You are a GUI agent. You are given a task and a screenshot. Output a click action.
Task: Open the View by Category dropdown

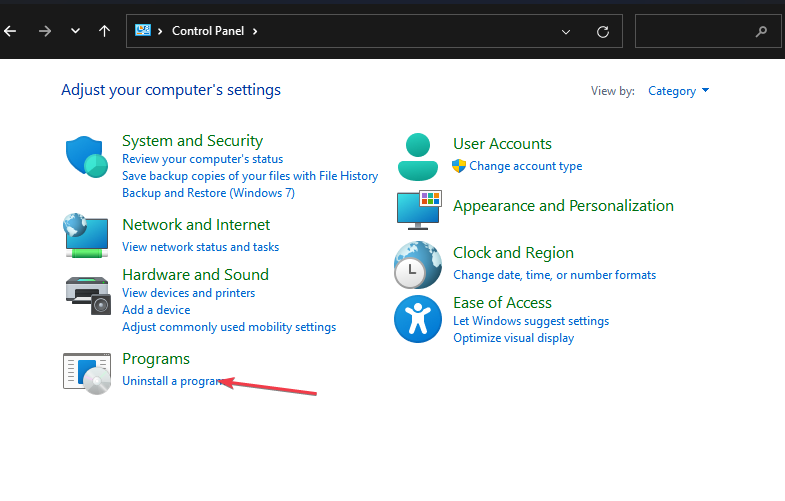pyautogui.click(x=679, y=91)
